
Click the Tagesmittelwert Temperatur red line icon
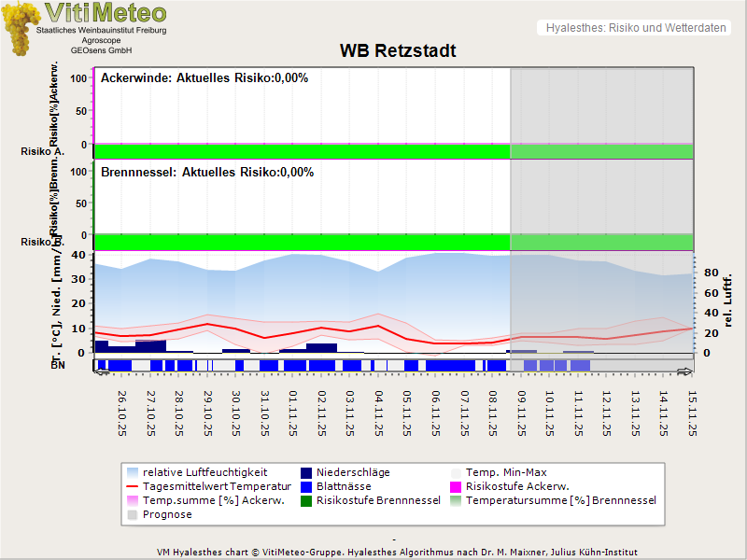pyautogui.click(x=132, y=486)
